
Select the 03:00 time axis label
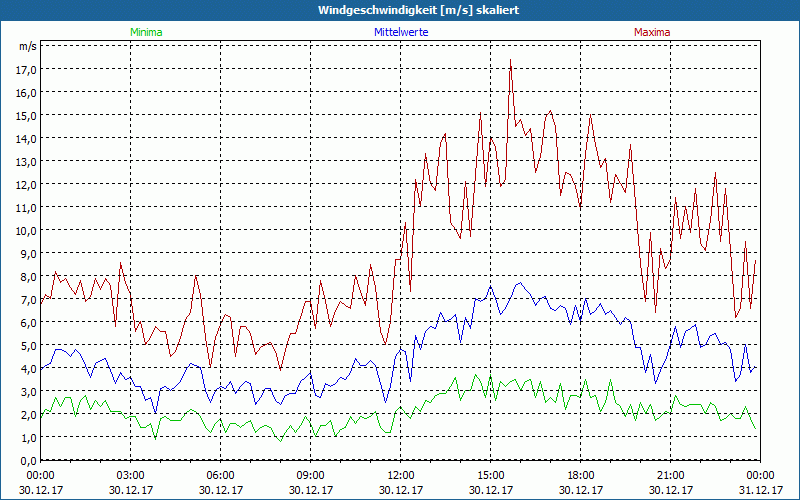(x=131, y=475)
